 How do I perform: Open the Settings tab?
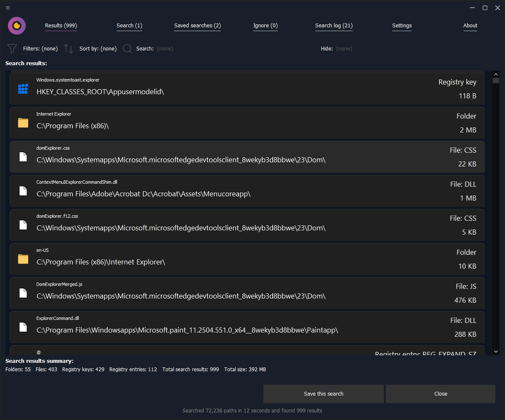tap(402, 26)
